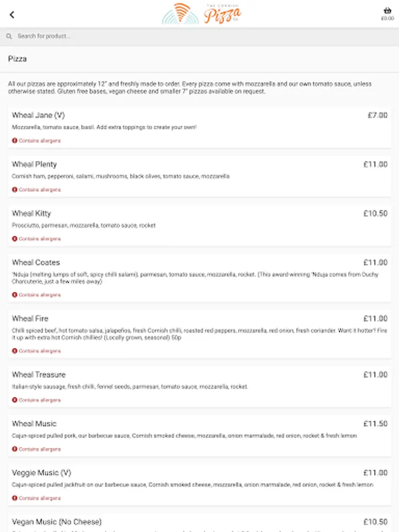
Task: Select the Wheal Treasure pizza
Action: point(38,375)
